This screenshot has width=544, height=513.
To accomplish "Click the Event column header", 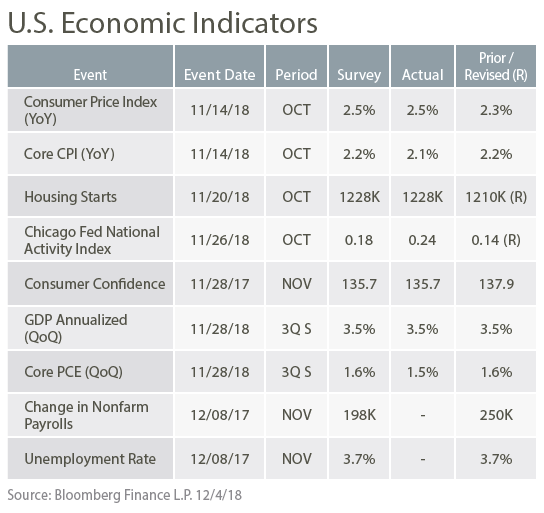I will 90,66.
